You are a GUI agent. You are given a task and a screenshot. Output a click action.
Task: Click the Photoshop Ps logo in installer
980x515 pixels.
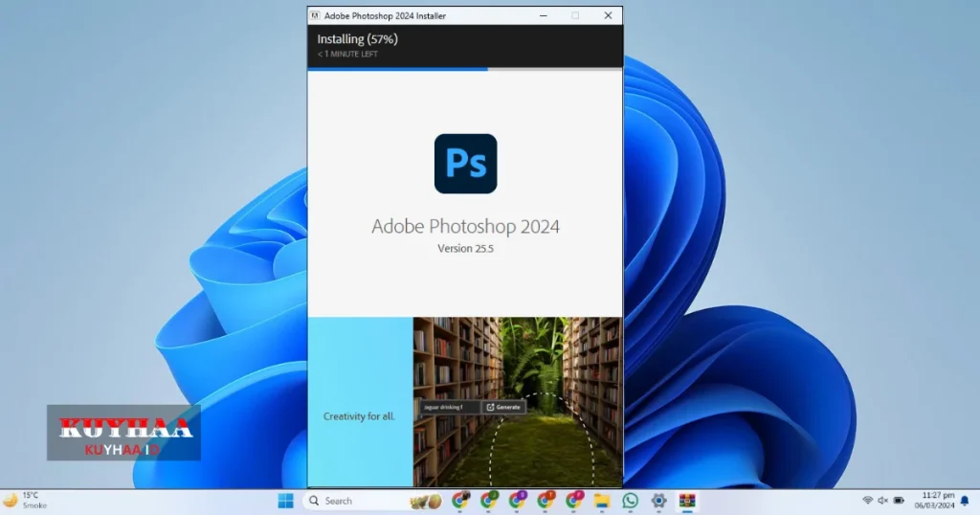click(x=466, y=164)
